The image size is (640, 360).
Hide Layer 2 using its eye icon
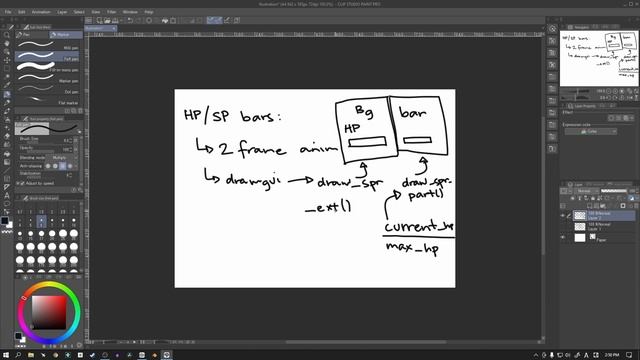563,216
